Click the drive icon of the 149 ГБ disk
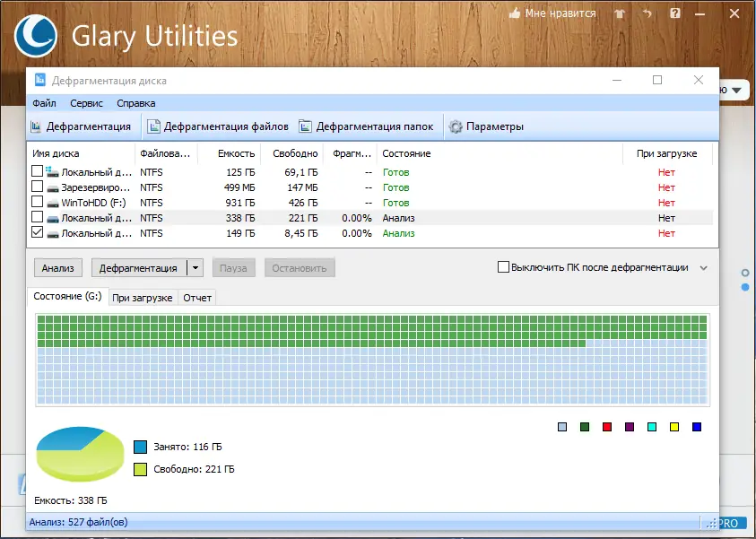 [x=53, y=234]
